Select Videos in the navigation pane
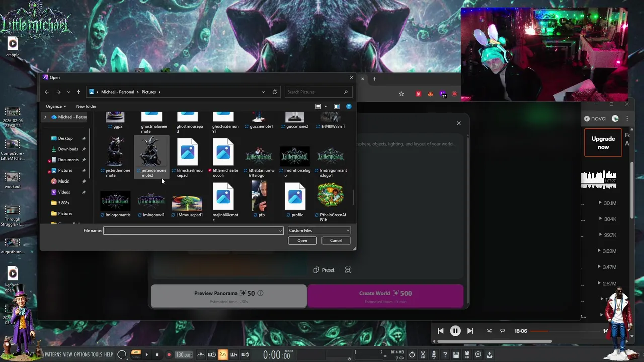This screenshot has height=362, width=644. [x=64, y=192]
